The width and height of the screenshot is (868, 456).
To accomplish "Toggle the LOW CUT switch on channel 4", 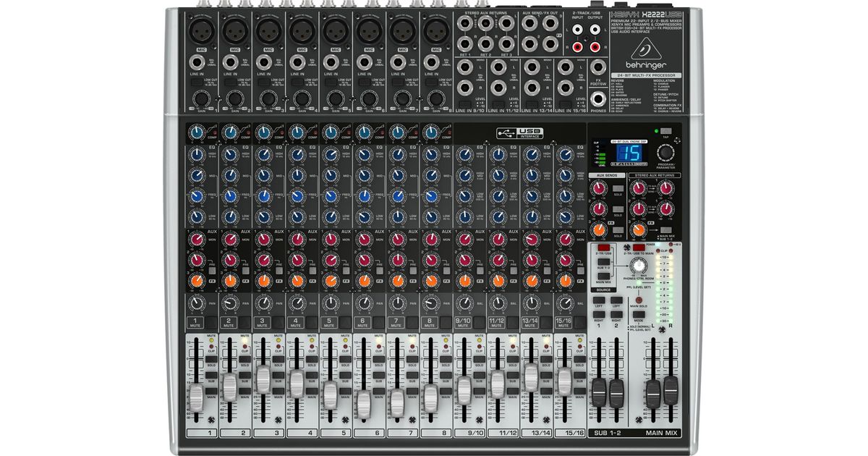I will [297, 83].
